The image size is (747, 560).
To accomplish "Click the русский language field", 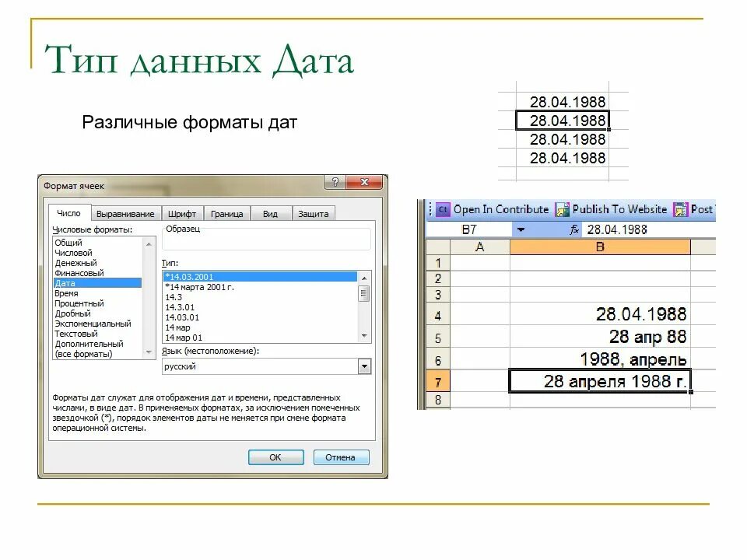I will 260,366.
